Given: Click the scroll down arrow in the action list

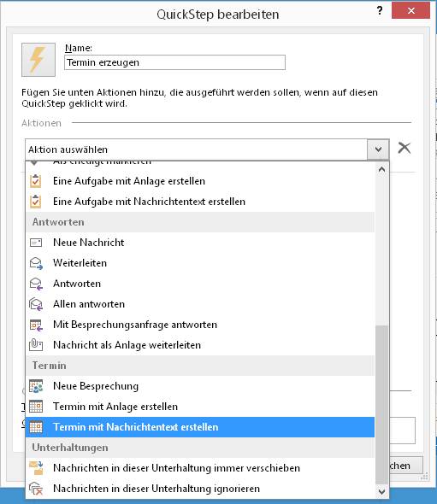Looking at the screenshot, I should 381,491.
